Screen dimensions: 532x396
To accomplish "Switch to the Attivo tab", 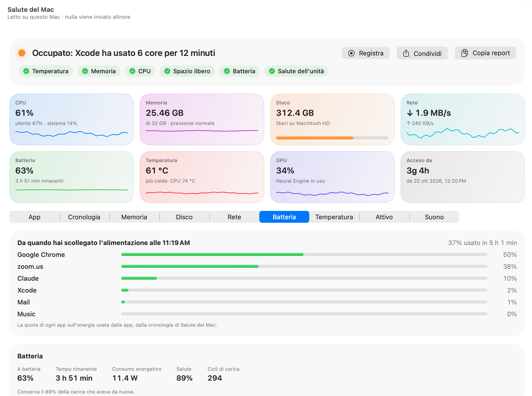I will (384, 217).
